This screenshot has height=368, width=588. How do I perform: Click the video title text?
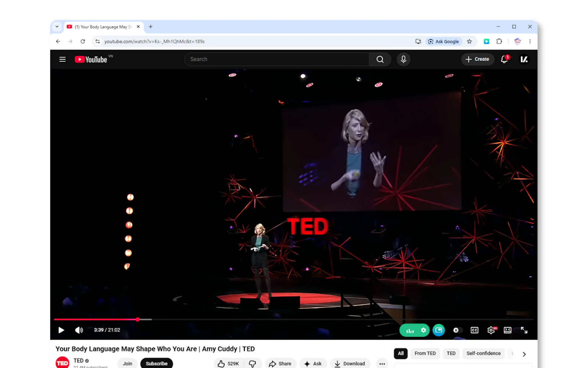coord(155,349)
